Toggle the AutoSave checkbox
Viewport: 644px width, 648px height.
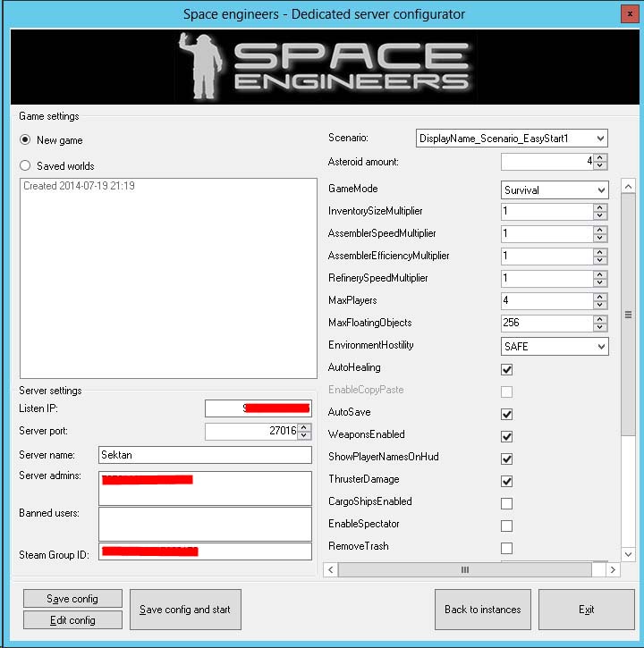point(506,414)
